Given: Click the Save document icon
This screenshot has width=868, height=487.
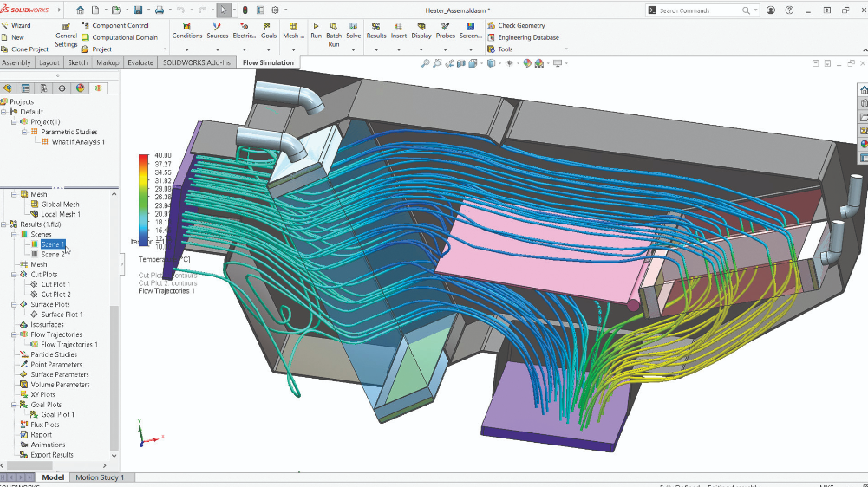Looking at the screenshot, I should [x=138, y=10].
